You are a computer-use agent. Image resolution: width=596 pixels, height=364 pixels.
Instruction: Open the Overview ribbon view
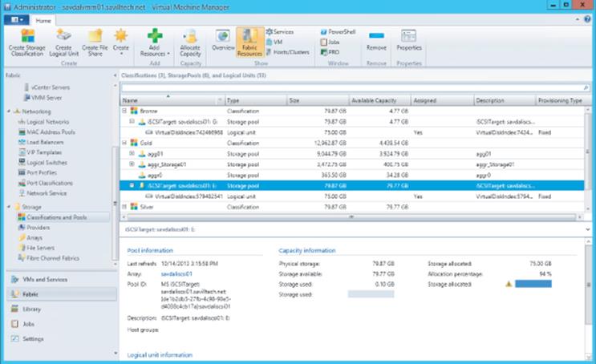click(223, 40)
